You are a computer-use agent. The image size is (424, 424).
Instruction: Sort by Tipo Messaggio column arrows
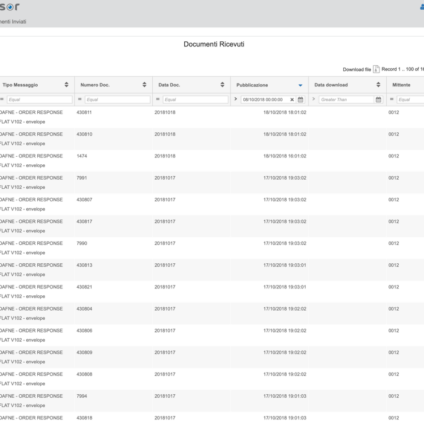pos(66,85)
